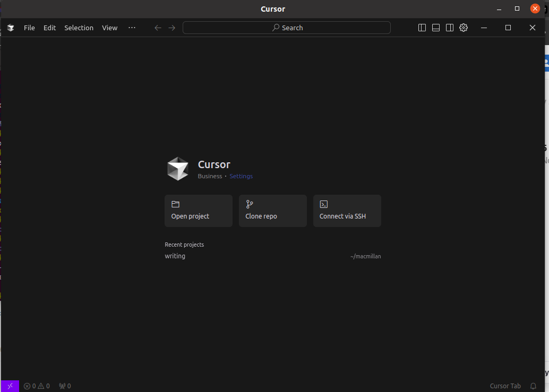The height and width of the screenshot is (392, 549).
Task: Click the Clone repo button
Action: [273, 211]
